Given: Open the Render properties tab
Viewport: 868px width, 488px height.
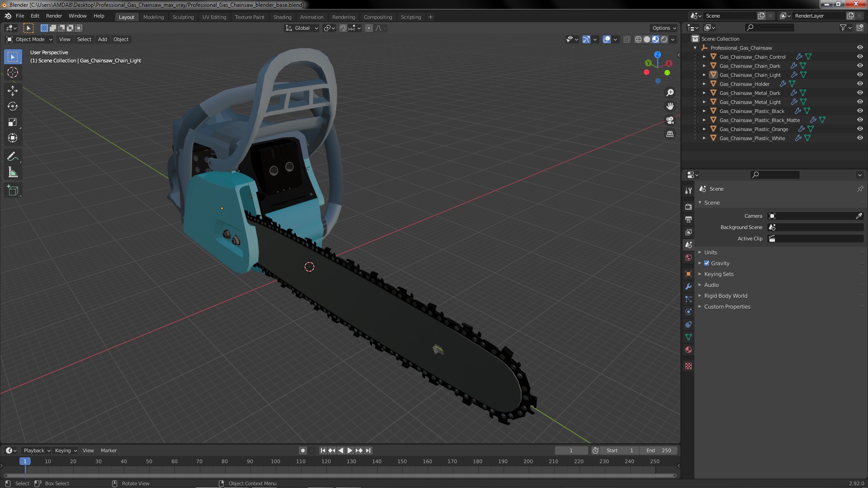Looking at the screenshot, I should click(688, 206).
